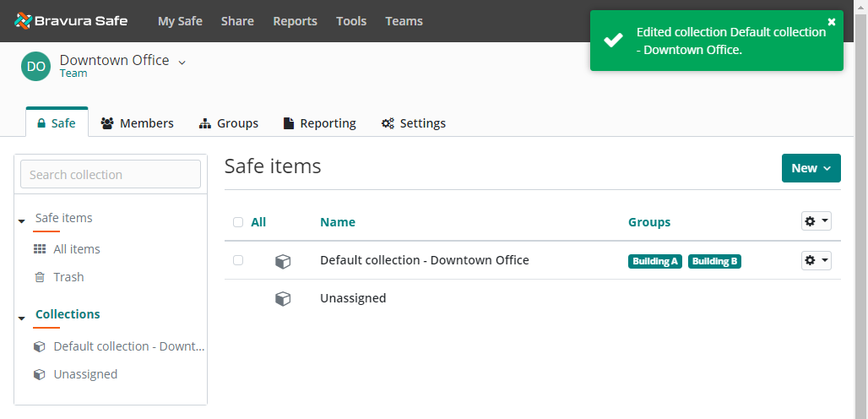Toggle the select All checkbox

pyautogui.click(x=238, y=222)
